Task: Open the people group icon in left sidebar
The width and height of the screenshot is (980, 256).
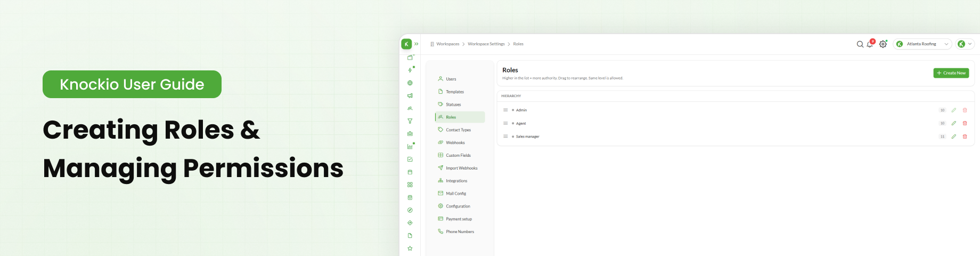Action: click(410, 108)
